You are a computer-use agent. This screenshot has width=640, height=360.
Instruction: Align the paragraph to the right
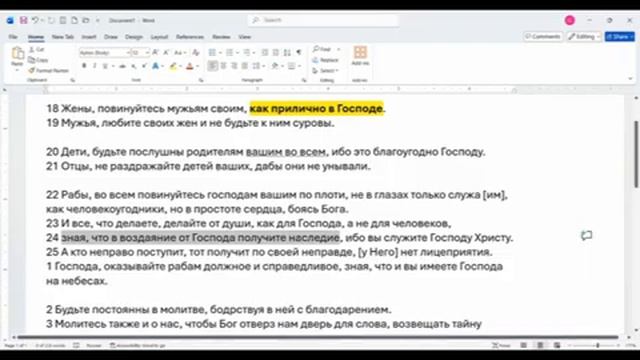234,66
